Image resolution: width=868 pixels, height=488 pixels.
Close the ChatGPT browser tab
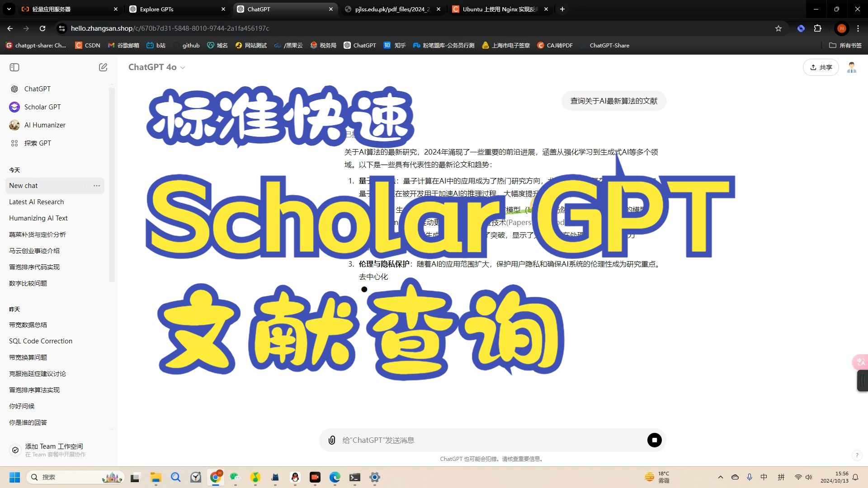point(331,9)
